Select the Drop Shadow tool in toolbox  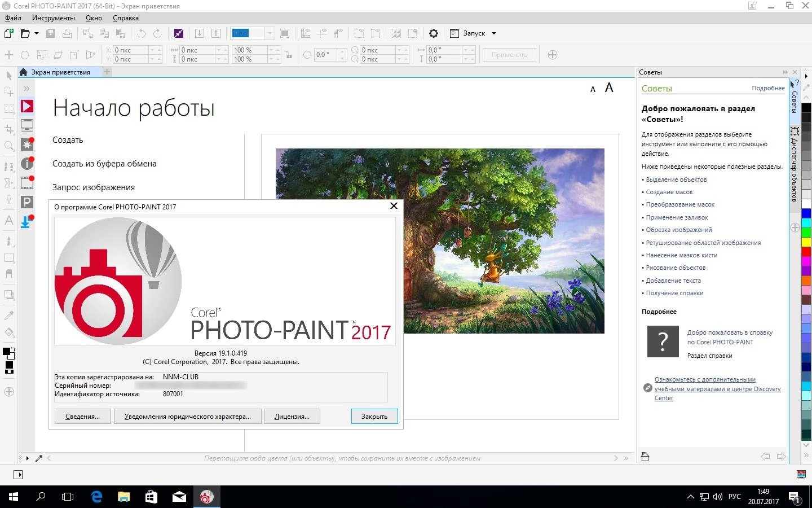(x=9, y=295)
